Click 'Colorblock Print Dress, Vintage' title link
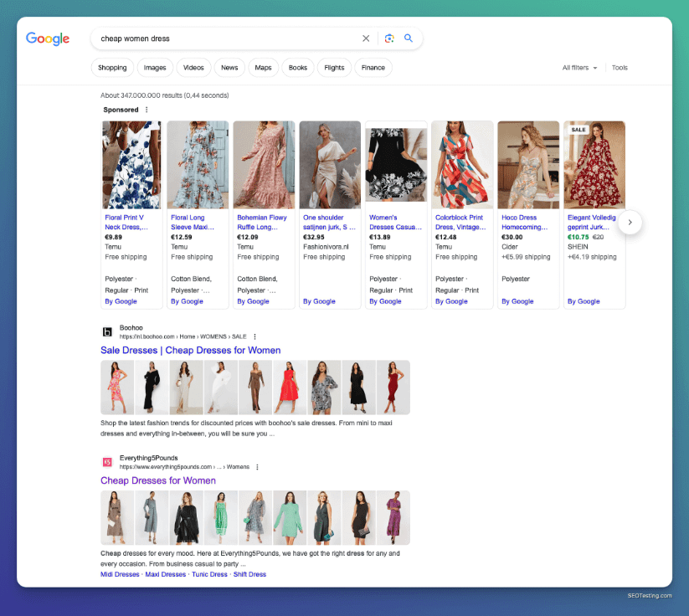Screen dimensions: 689x616 [460, 223]
